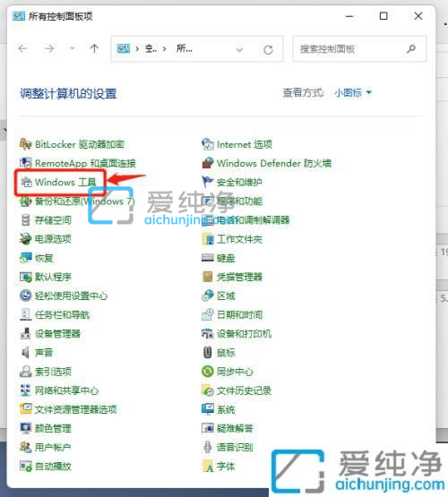Open the 工作文件夹 icon
The image size is (448, 497).
(x=208, y=239)
